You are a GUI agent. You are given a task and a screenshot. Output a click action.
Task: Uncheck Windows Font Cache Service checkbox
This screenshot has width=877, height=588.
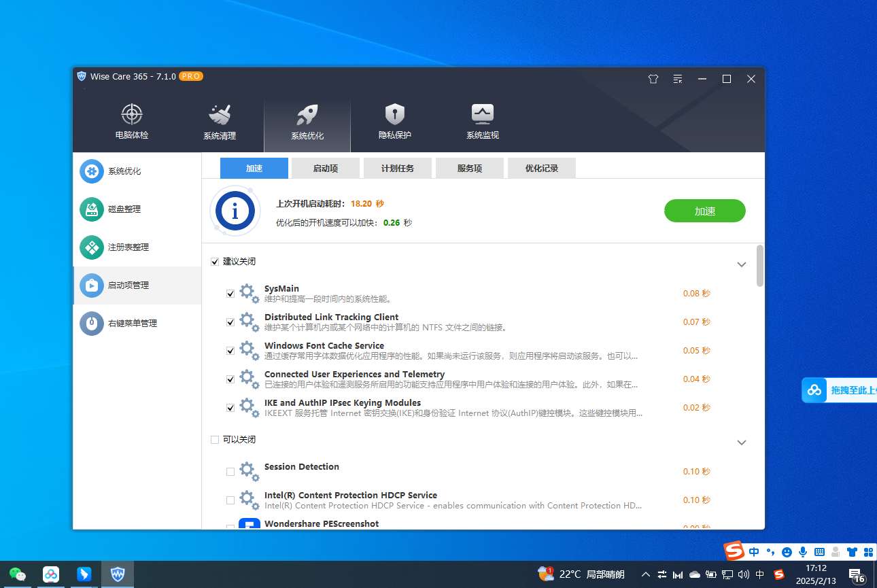[230, 351]
